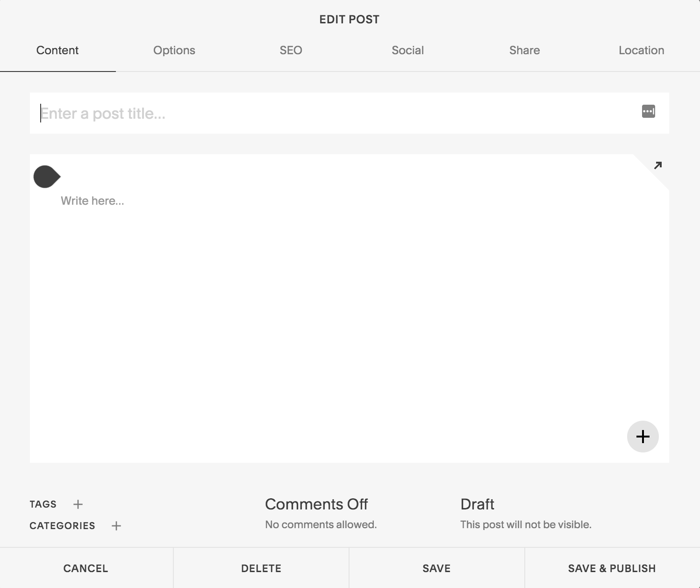Click SAVE & PUBLISH to publish the post
This screenshot has height=588, width=700.
pyautogui.click(x=612, y=568)
